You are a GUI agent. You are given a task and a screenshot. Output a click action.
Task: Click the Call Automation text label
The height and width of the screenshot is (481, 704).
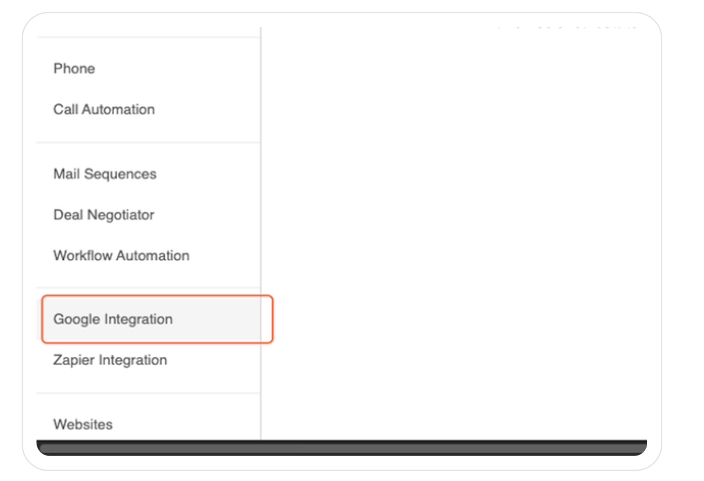[104, 110]
